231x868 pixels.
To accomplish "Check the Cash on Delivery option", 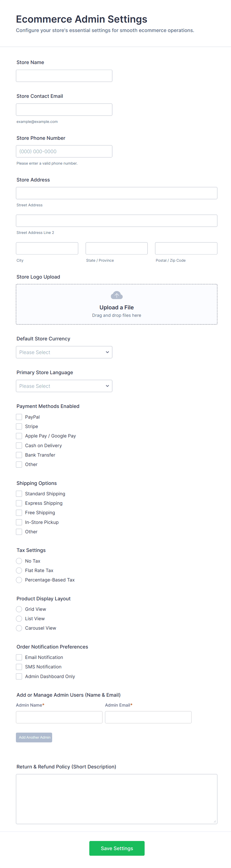I will 19,445.
